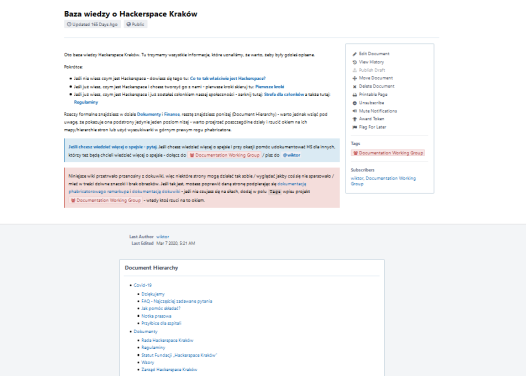
Task: Open View History clock icon
Action: coord(355,62)
